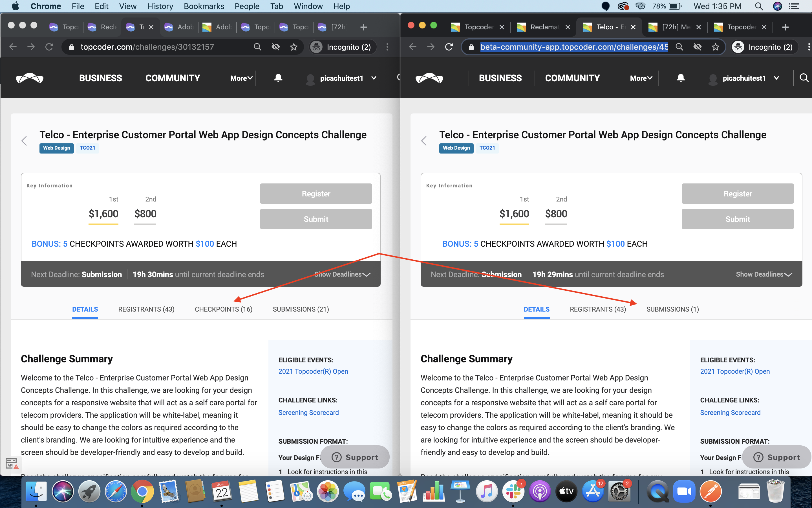This screenshot has height=508, width=812.
Task: Open Support widget in right window
Action: click(776, 457)
